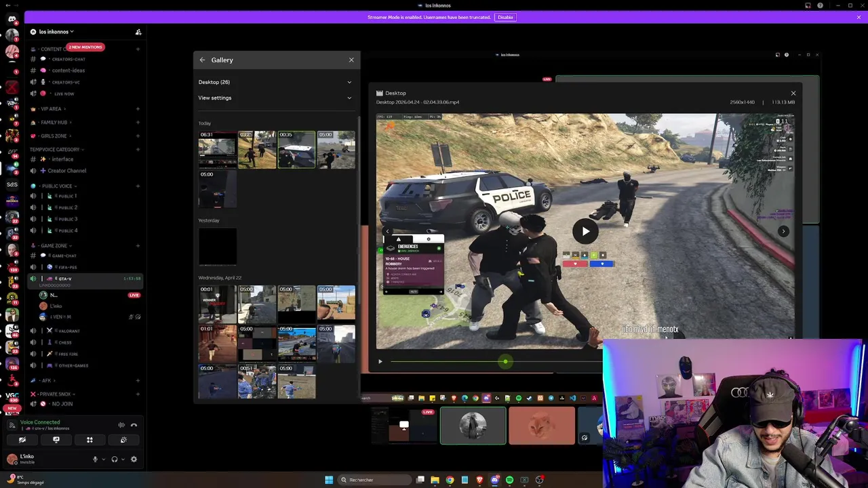Click the Rechercher taskbar search box

375,480
